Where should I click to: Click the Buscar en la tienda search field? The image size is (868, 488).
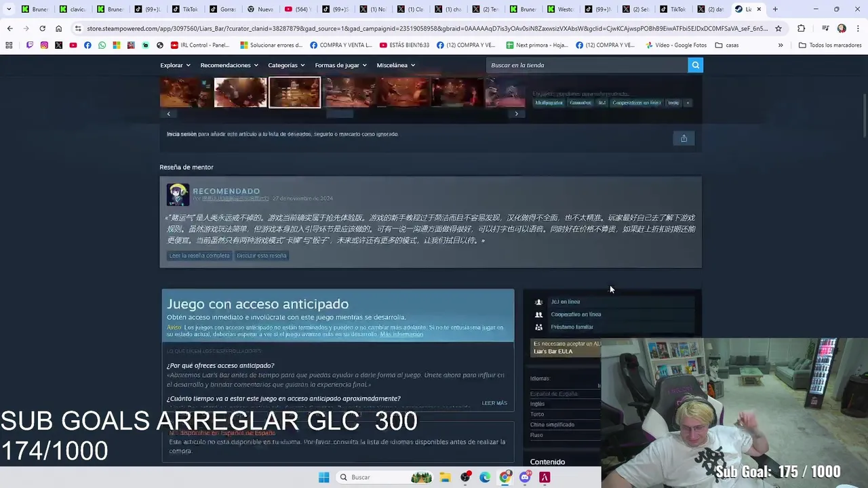click(x=587, y=65)
